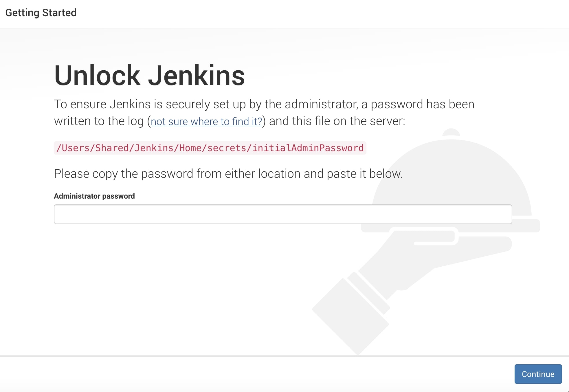Image resolution: width=569 pixels, height=392 pixels.
Task: Click the "paste it below" phrase
Action: pos(365,174)
